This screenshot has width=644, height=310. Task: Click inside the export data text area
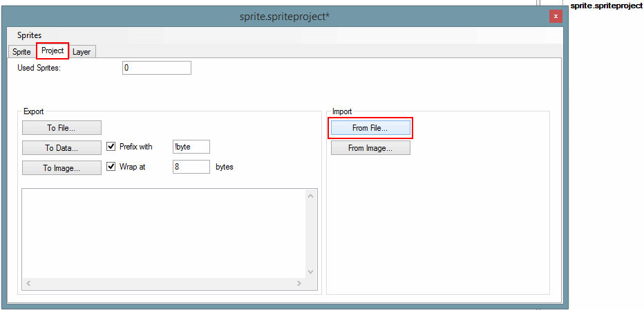coord(163,232)
